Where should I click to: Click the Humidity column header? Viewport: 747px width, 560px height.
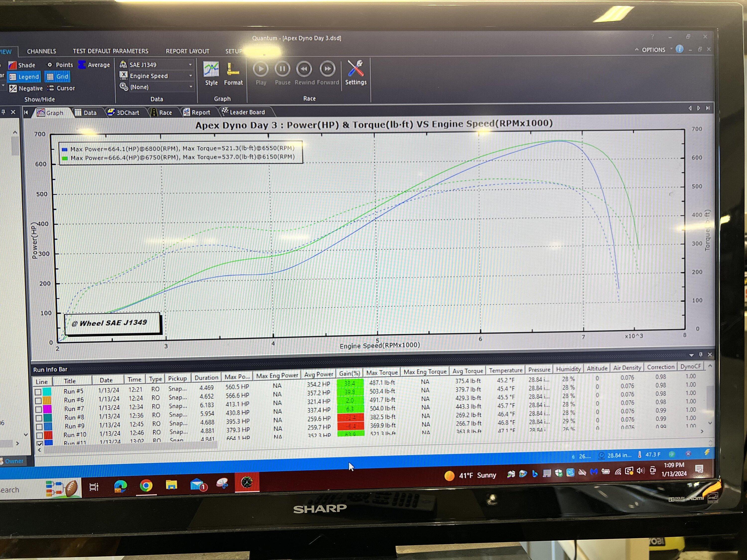click(568, 369)
